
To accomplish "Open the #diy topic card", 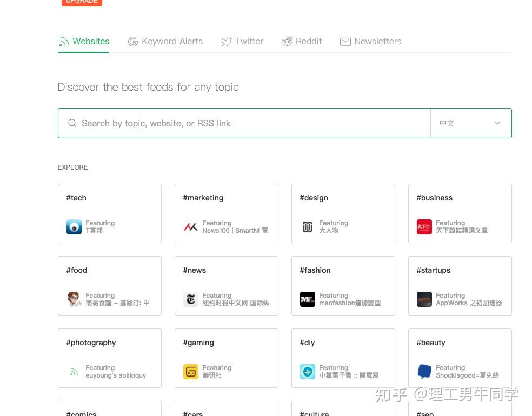I will coord(343,358).
